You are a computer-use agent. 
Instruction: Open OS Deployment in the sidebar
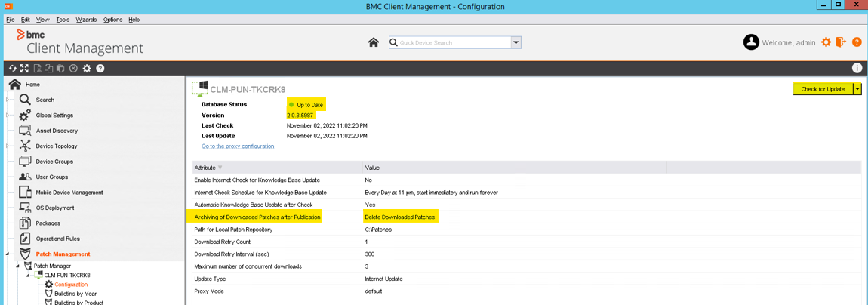click(55, 208)
